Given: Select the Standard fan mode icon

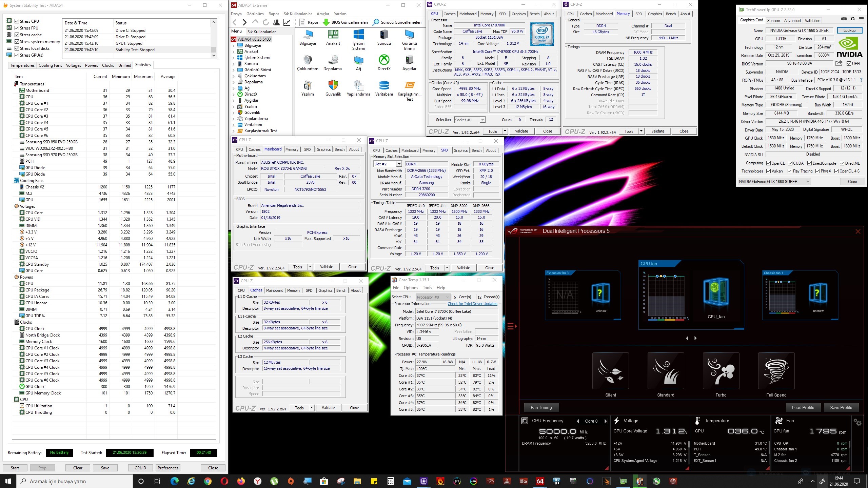Looking at the screenshot, I should coord(666,370).
